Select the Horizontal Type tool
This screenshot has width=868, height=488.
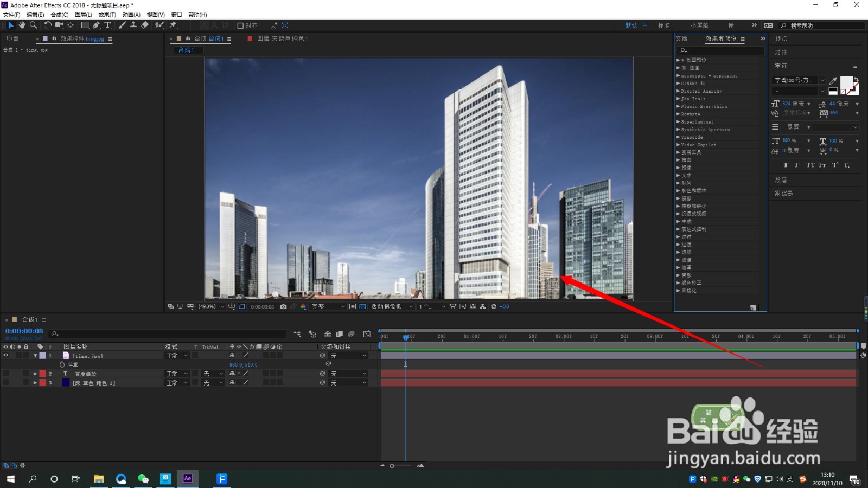[x=107, y=25]
